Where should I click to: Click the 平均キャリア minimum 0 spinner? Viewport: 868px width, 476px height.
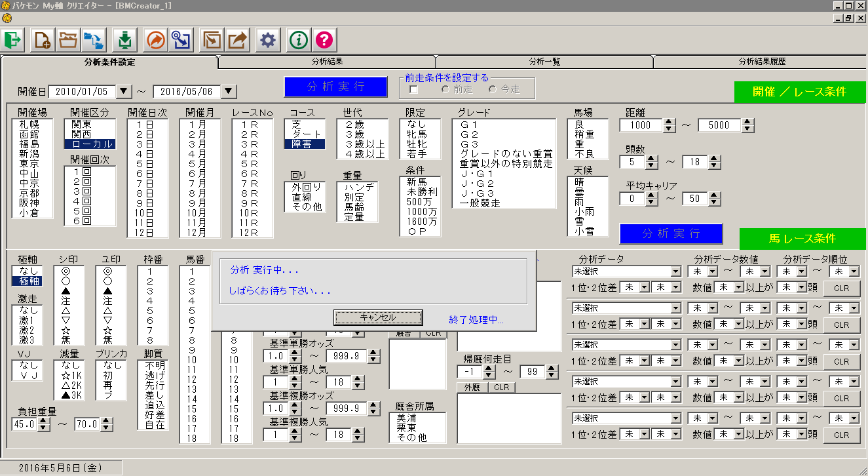[652, 198]
